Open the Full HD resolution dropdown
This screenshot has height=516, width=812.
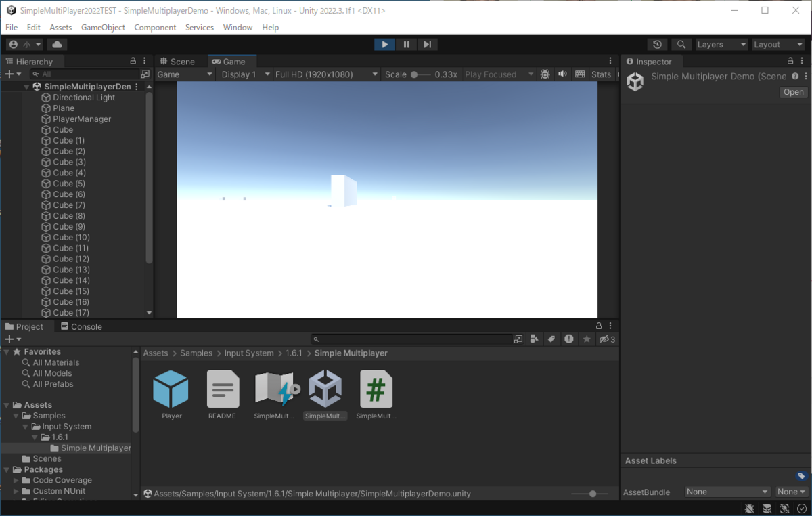(326, 74)
